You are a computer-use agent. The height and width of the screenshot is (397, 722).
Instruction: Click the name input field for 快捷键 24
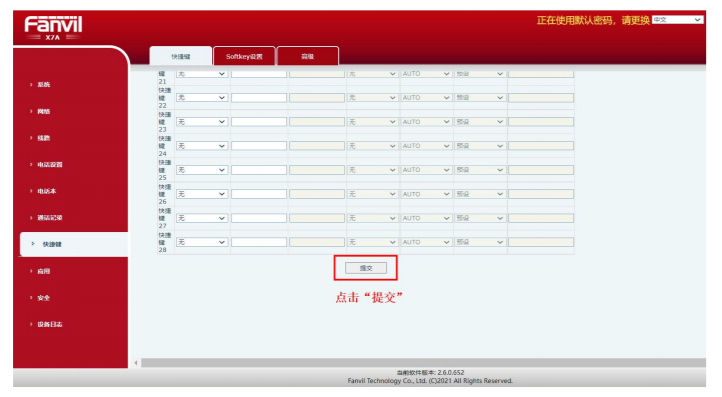coord(259,146)
